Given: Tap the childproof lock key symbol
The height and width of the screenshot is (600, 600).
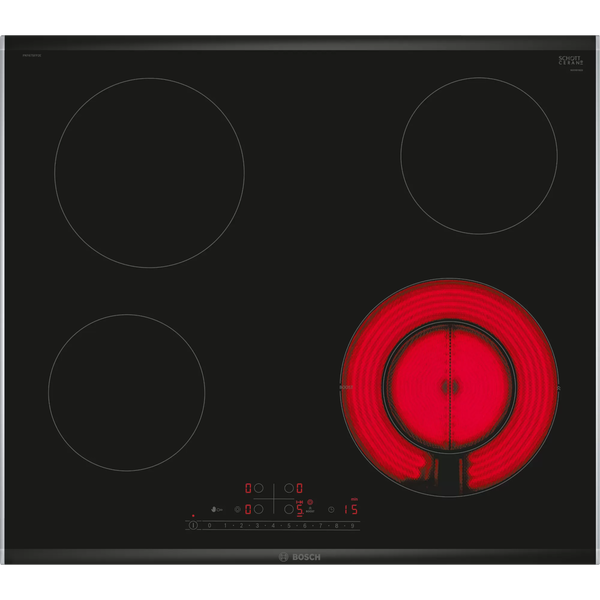Looking at the screenshot, I should 216,509.
